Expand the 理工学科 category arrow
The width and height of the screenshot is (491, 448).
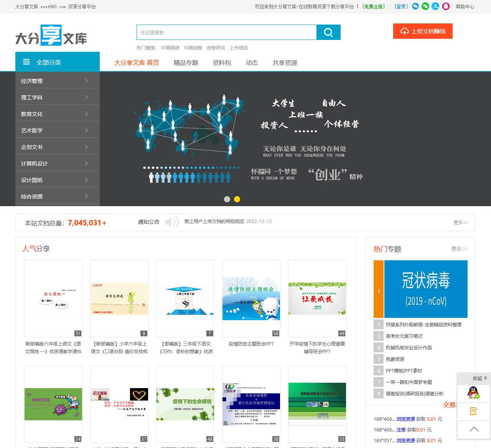tap(86, 98)
